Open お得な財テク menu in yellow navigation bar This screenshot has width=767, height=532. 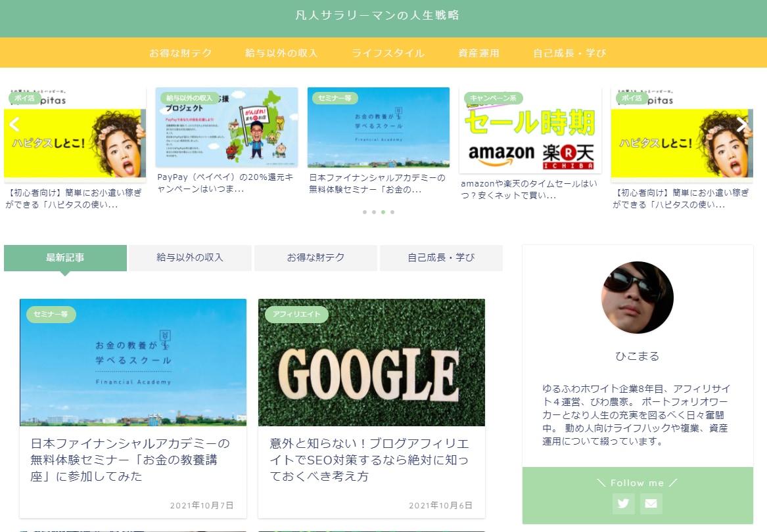181,53
